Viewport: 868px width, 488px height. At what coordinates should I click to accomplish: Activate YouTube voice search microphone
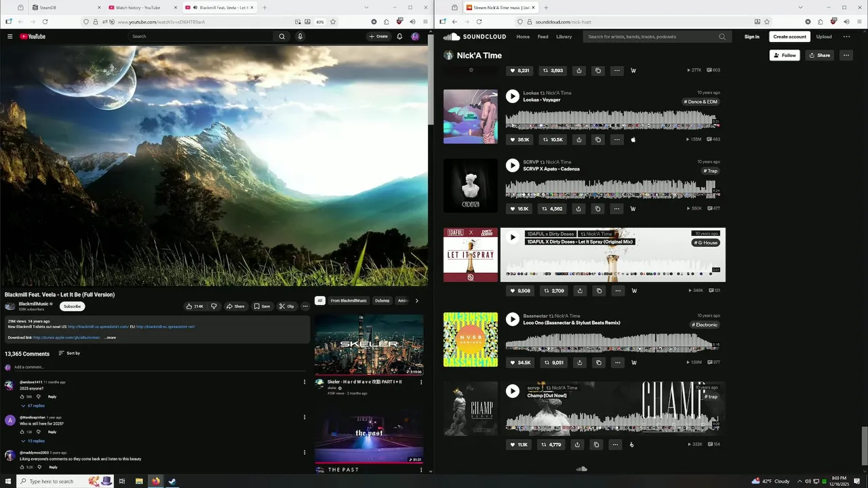tap(300, 37)
